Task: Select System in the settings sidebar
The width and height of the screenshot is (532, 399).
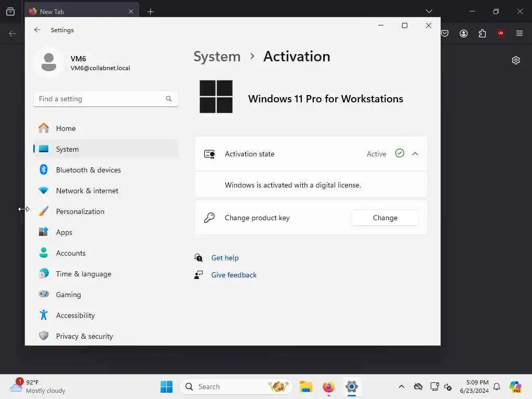Action: 106,149
